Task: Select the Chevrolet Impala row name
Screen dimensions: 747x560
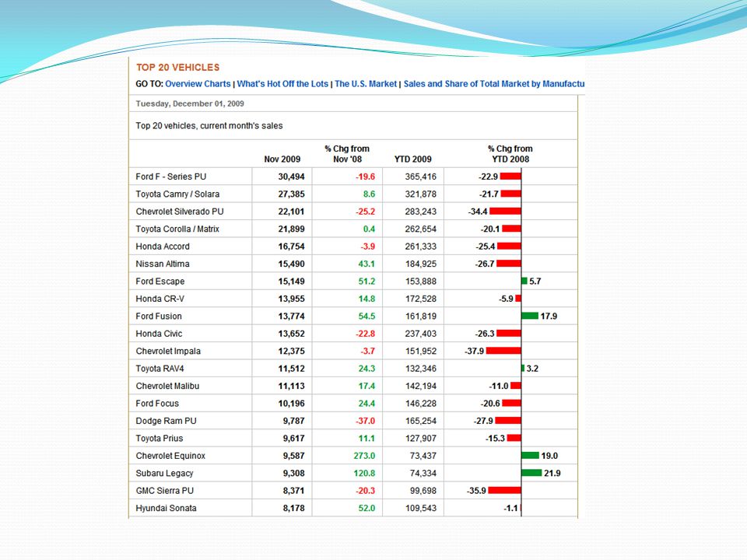Action: (x=168, y=352)
